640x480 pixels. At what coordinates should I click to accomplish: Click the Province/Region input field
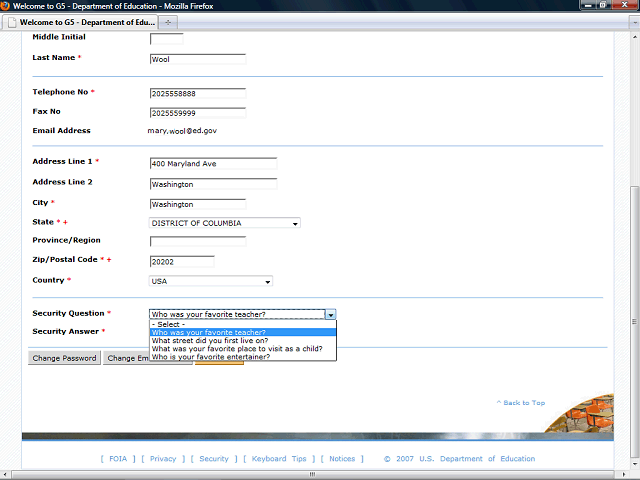(x=198, y=241)
